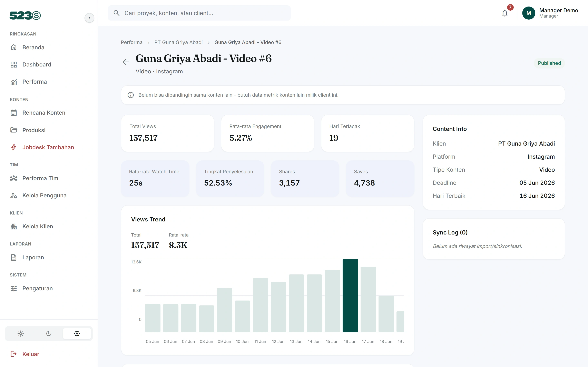Viewport: 588px width, 367px height.
Task: Select Jobdesk Tambahan lightning item
Action: tap(49, 147)
